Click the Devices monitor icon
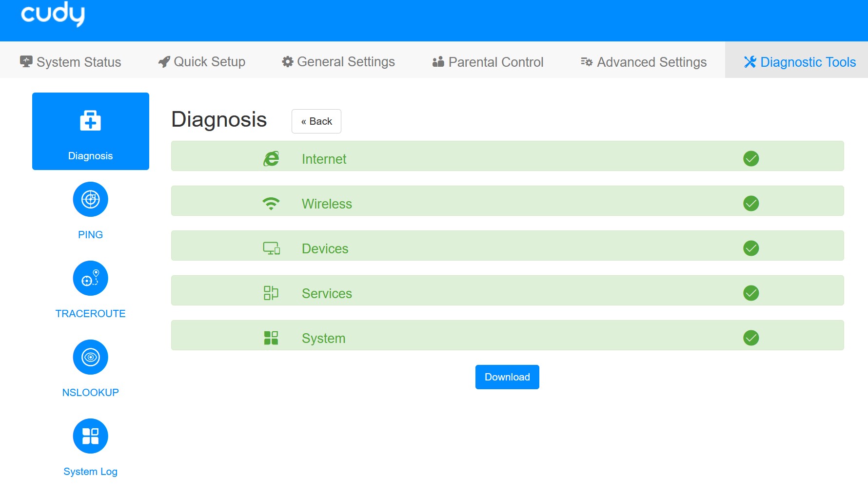The height and width of the screenshot is (493, 868). click(x=271, y=248)
